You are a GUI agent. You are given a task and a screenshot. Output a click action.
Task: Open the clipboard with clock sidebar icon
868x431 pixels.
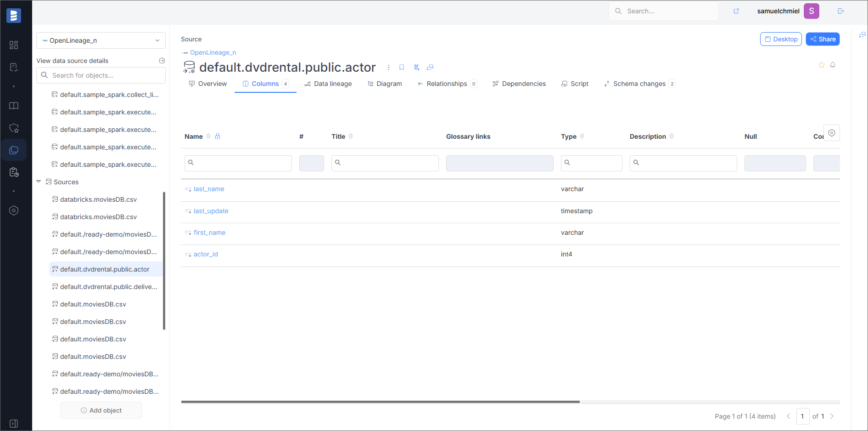point(14,172)
